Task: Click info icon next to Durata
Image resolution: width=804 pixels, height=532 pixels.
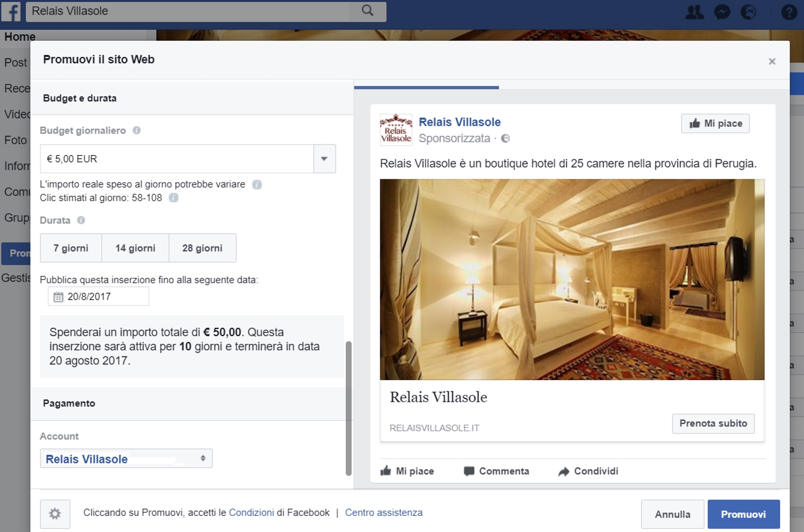Action: coord(81,220)
